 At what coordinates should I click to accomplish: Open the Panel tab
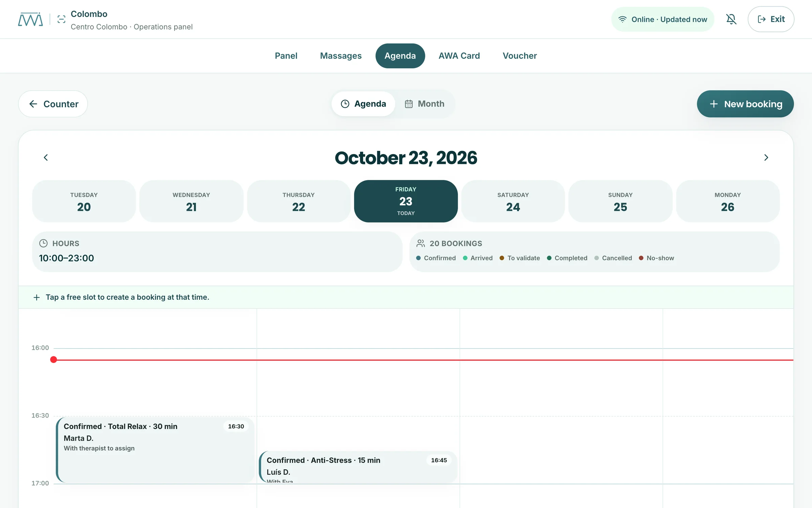(x=286, y=56)
